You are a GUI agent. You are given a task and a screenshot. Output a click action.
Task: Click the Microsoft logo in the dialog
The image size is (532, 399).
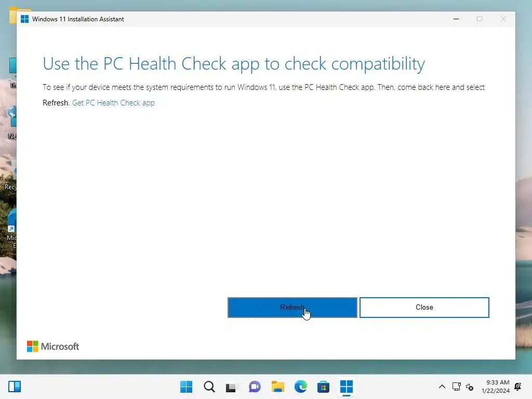pos(53,347)
